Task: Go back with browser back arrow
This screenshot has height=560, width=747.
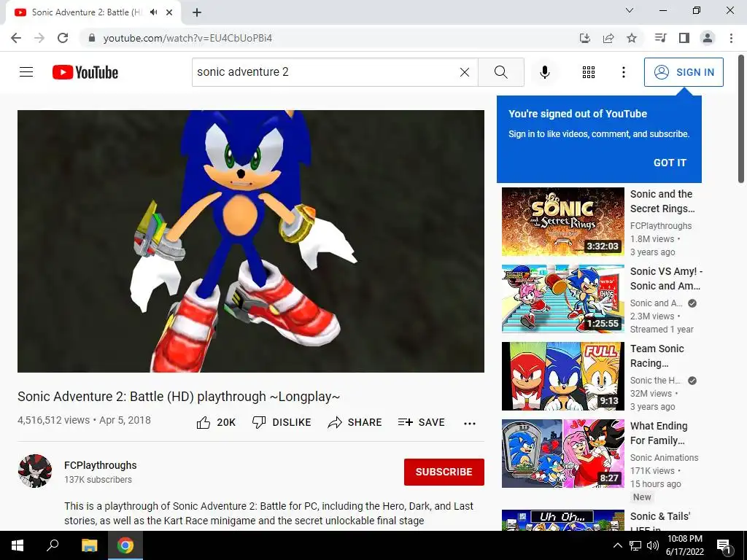Action: click(16, 38)
